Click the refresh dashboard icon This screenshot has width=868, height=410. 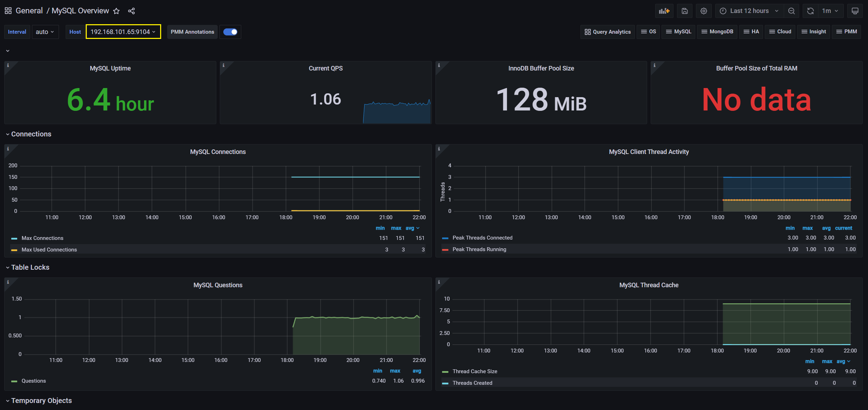click(810, 11)
